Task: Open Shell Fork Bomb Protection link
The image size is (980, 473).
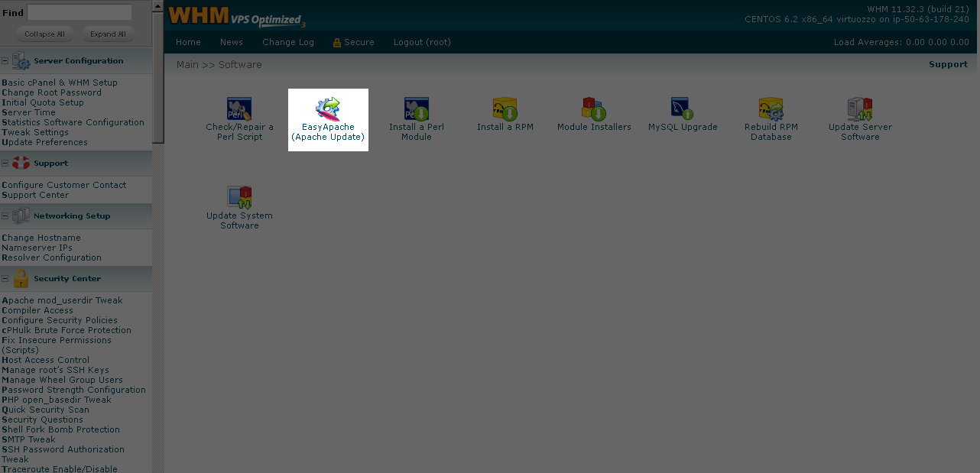Action: point(60,429)
